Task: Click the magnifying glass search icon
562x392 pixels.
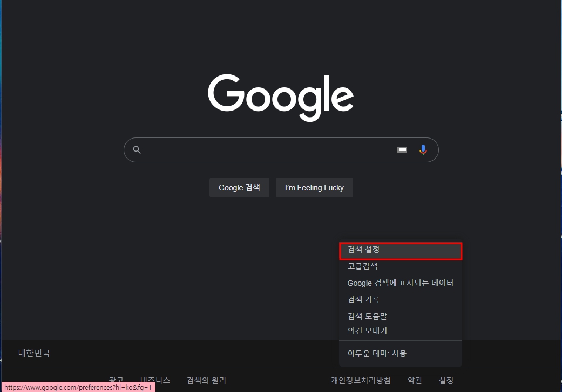Action: tap(137, 149)
